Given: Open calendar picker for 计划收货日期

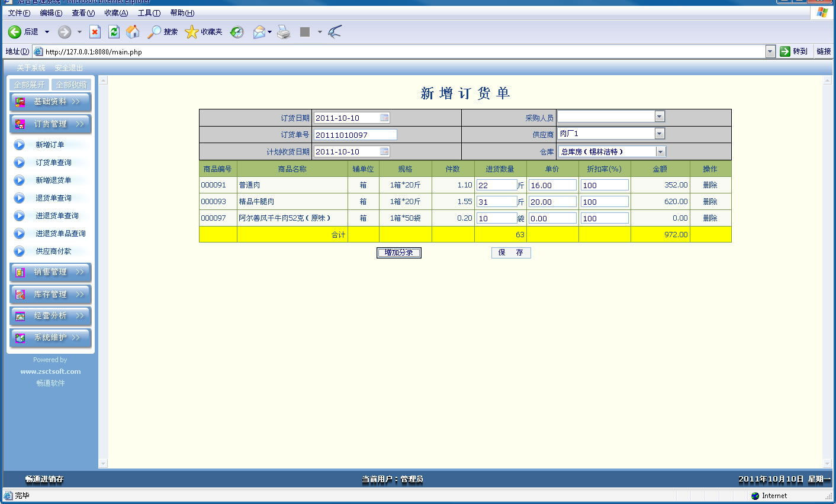Looking at the screenshot, I should tap(384, 151).
